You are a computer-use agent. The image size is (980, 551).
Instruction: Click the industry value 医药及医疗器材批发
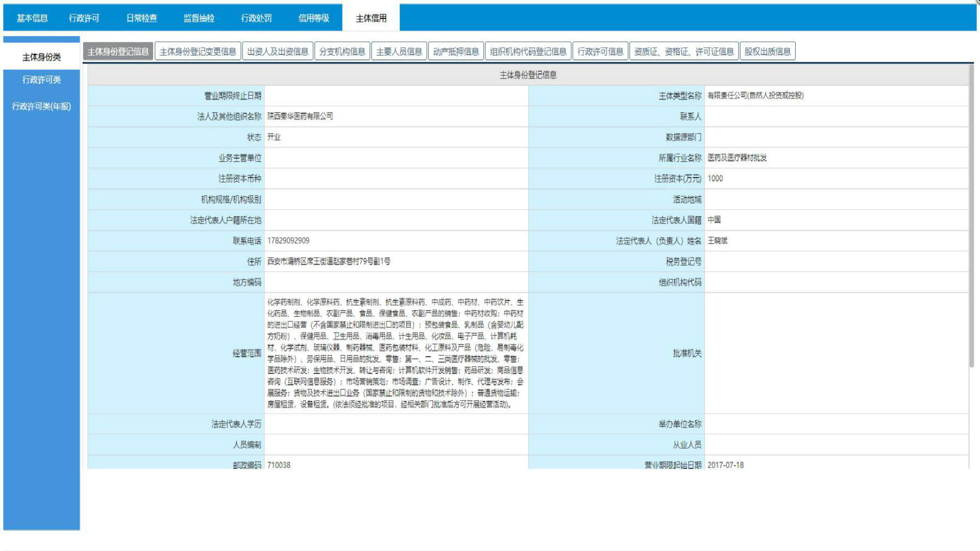point(737,158)
